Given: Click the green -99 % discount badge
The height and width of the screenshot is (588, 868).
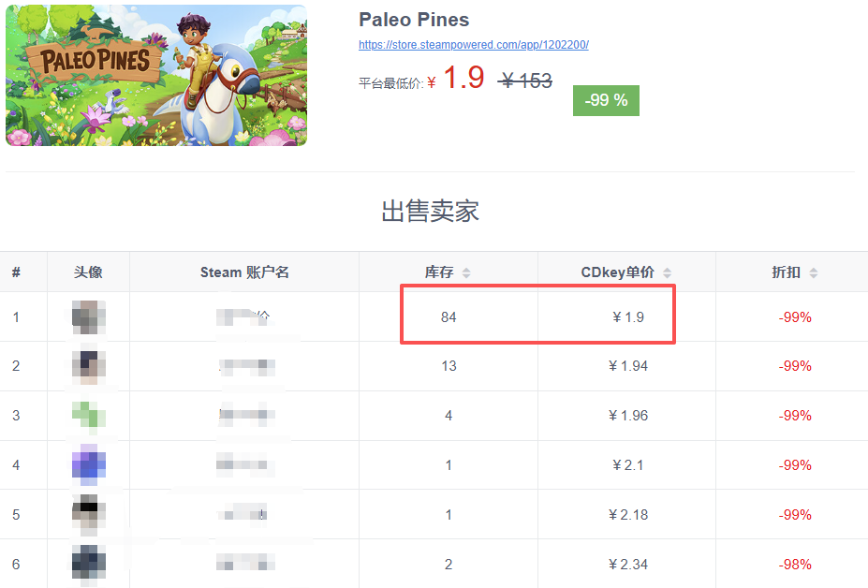Looking at the screenshot, I should pyautogui.click(x=606, y=100).
